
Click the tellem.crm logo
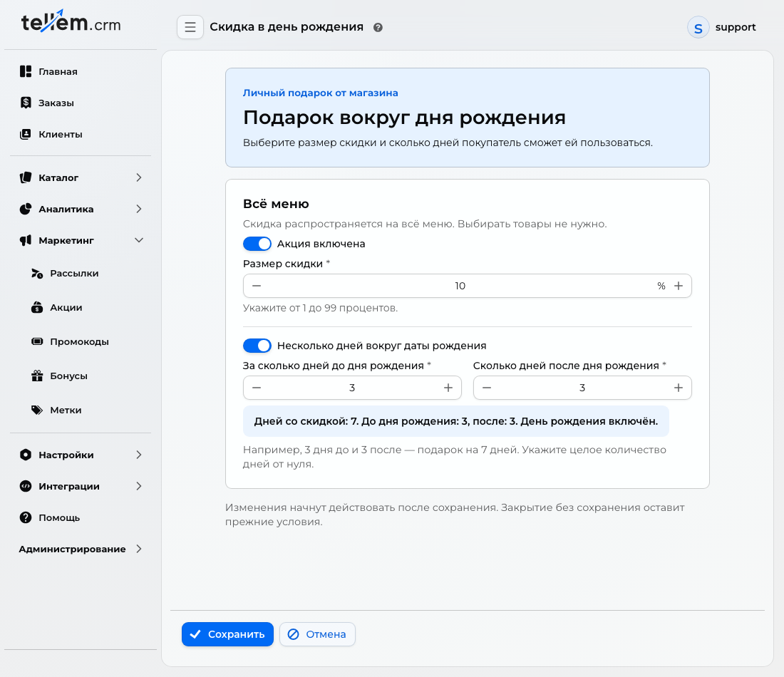71,21
